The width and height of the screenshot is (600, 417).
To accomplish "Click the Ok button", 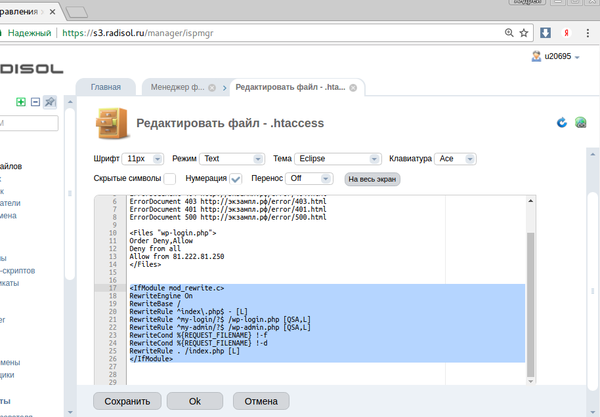I will click(x=195, y=401).
